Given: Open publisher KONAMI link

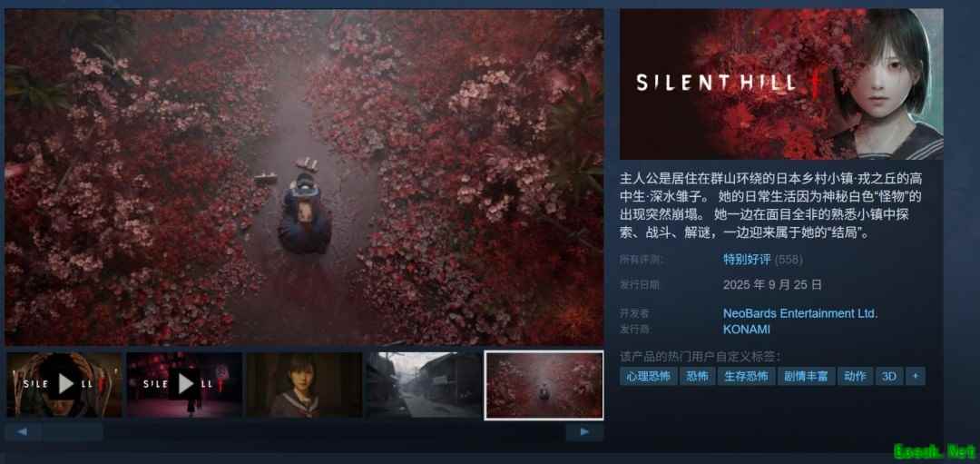Looking at the screenshot, I should coord(746,329).
